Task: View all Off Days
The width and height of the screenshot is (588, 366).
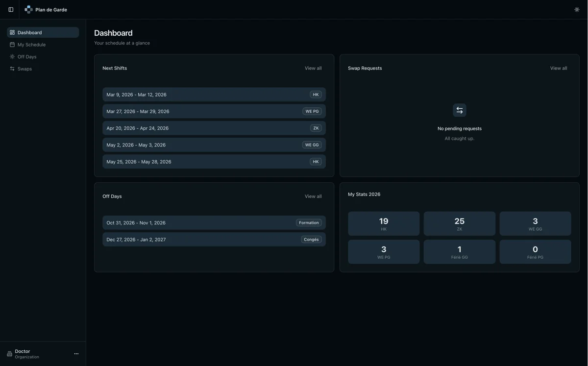Action: (x=313, y=196)
